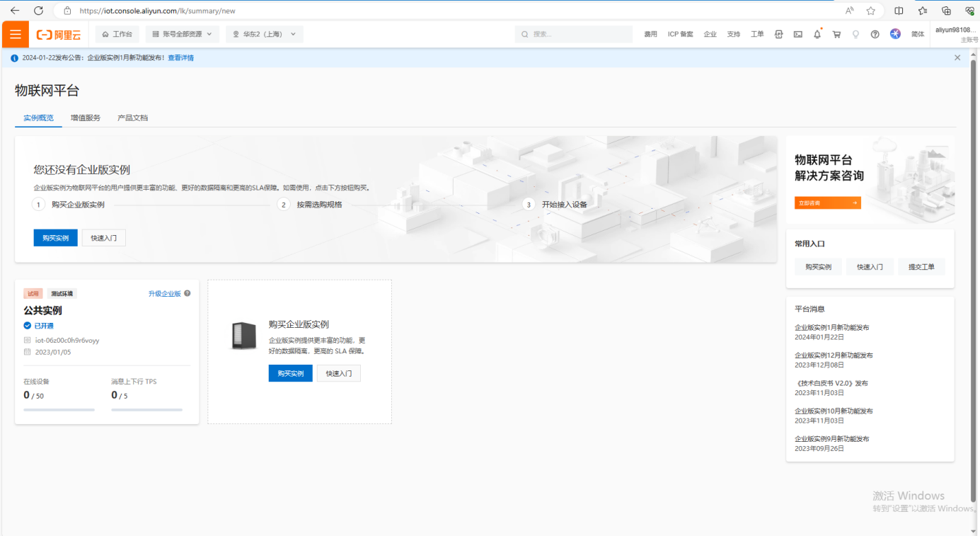The width and height of the screenshot is (980, 536).
Task: Select the 实例概览 tab
Action: [x=38, y=118]
